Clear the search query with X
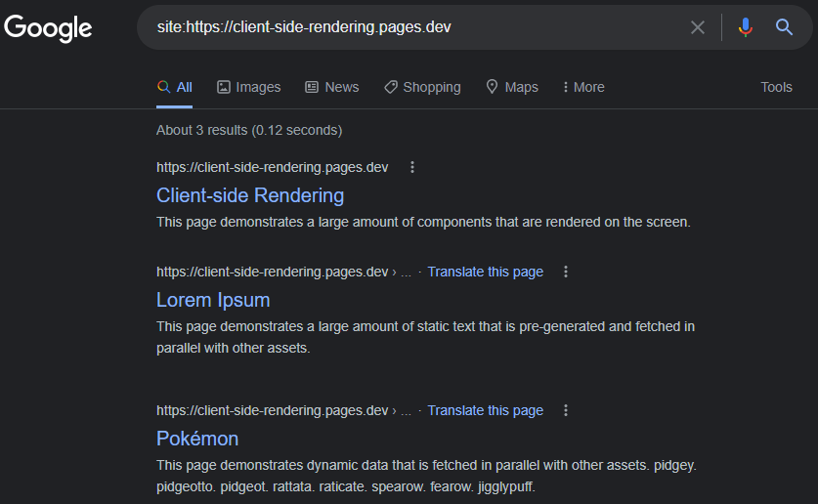 [698, 27]
